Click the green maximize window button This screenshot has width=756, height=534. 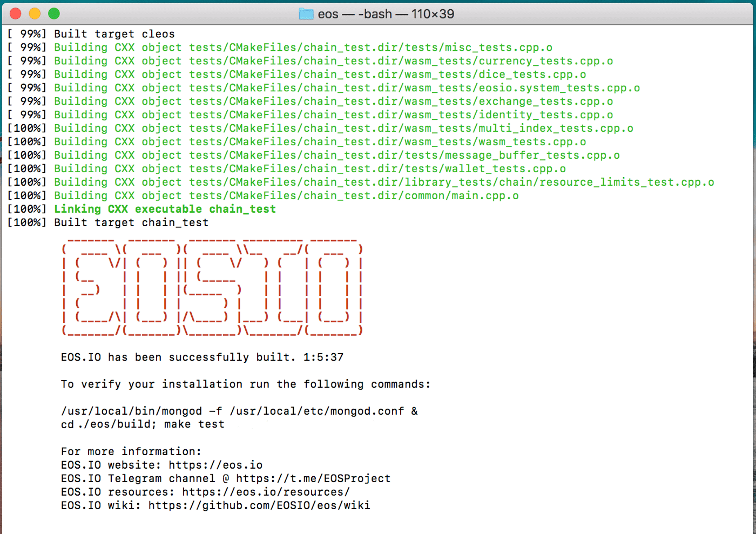54,13
